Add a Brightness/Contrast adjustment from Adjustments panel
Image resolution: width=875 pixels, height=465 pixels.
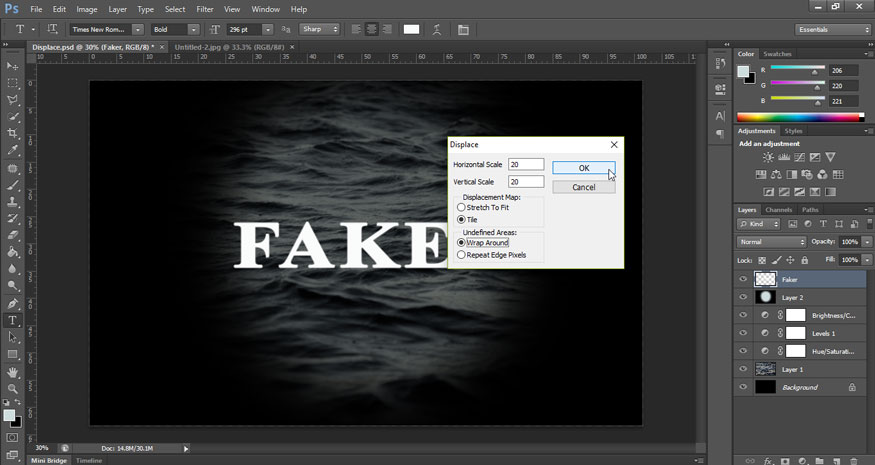768,157
